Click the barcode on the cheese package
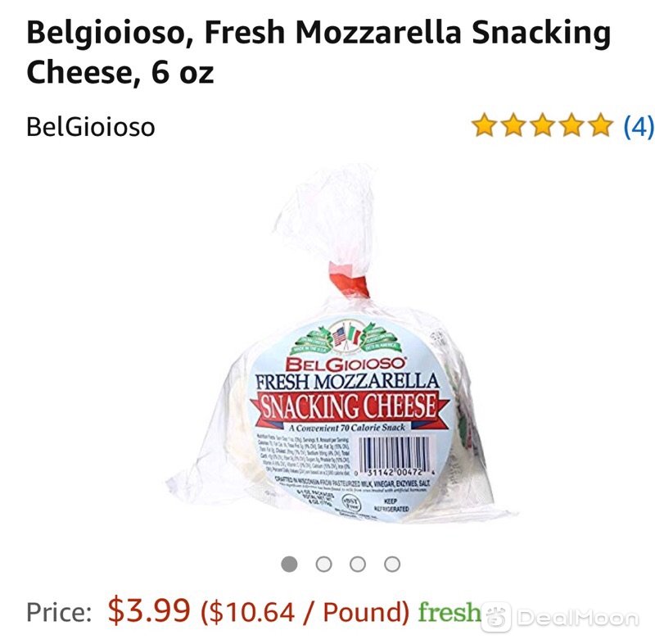This screenshot has width=655, height=644. [x=395, y=456]
